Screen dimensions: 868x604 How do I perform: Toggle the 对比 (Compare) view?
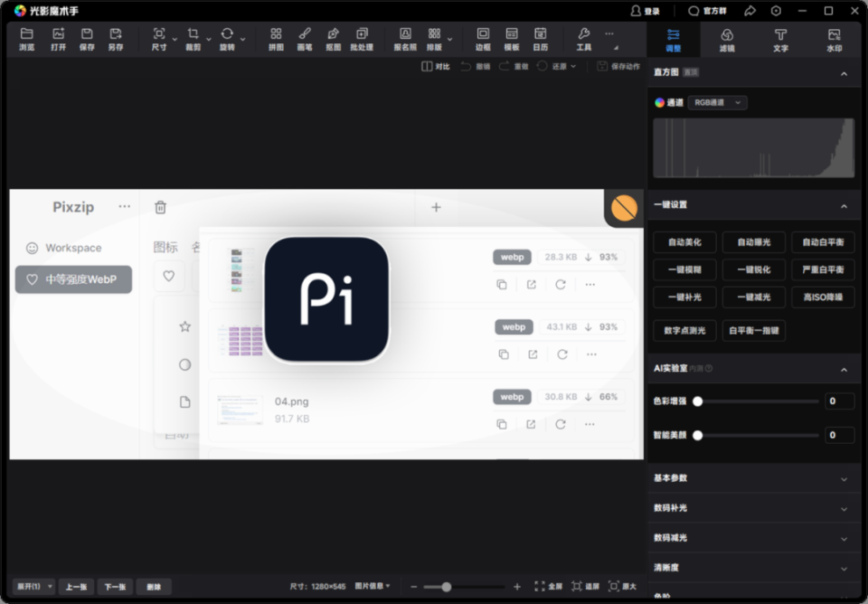click(x=436, y=67)
